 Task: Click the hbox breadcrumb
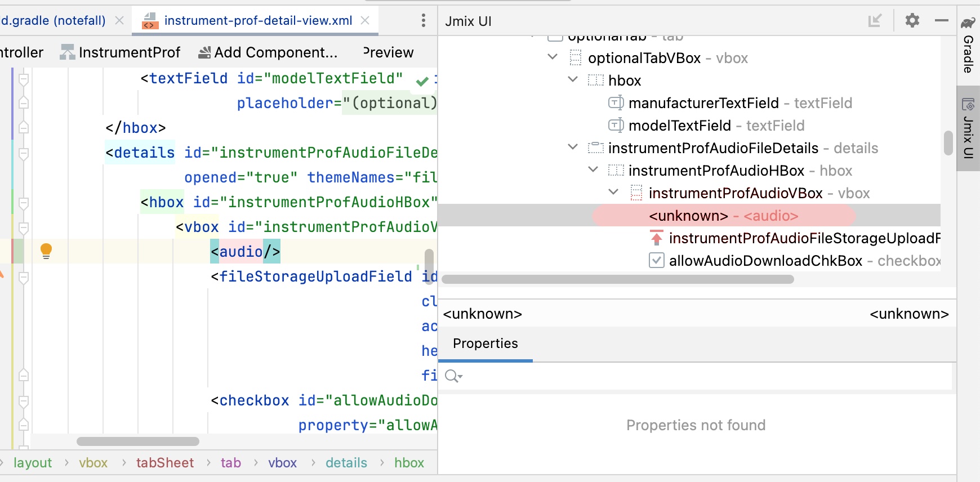[x=409, y=463]
